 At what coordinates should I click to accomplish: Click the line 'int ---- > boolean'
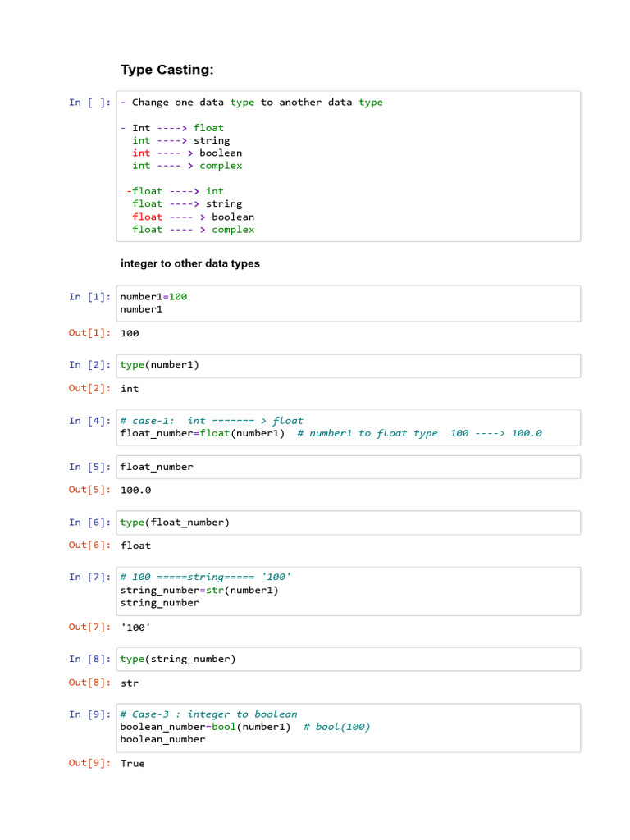coord(188,153)
